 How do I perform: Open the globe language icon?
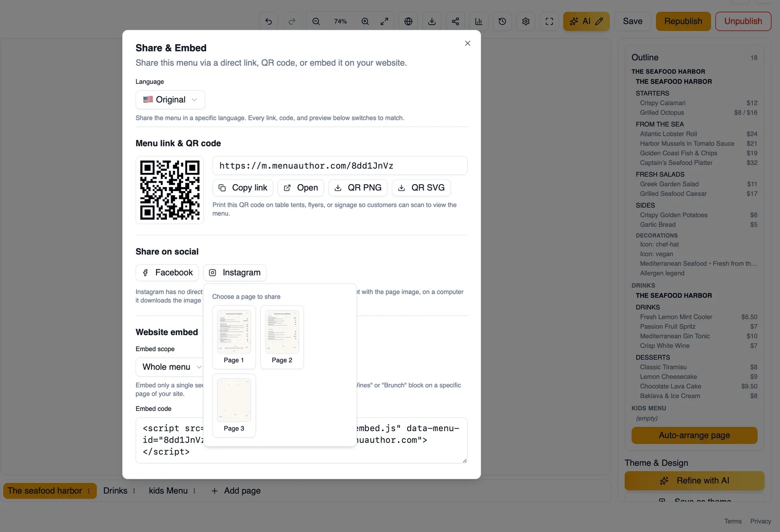[x=409, y=21]
